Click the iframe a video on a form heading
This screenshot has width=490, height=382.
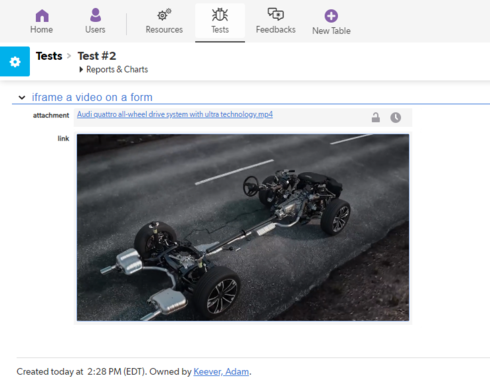[x=92, y=97]
